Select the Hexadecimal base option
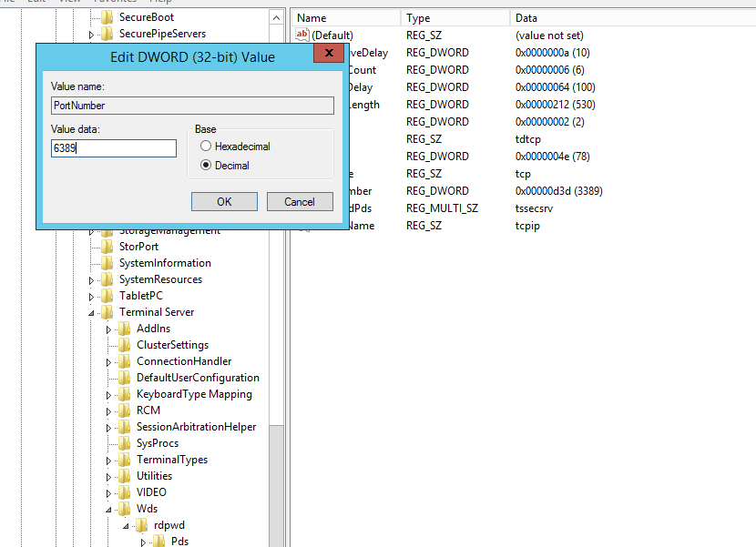This screenshot has height=547, width=756. point(206,147)
